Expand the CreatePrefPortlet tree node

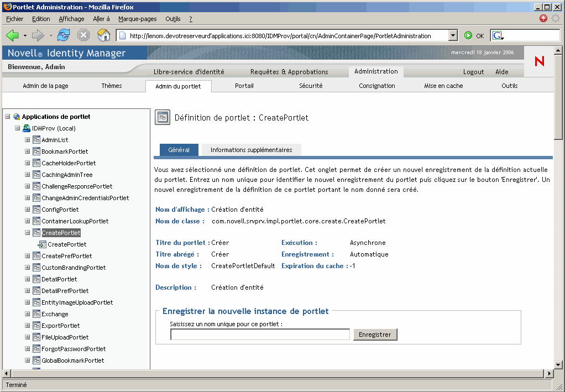pos(28,256)
